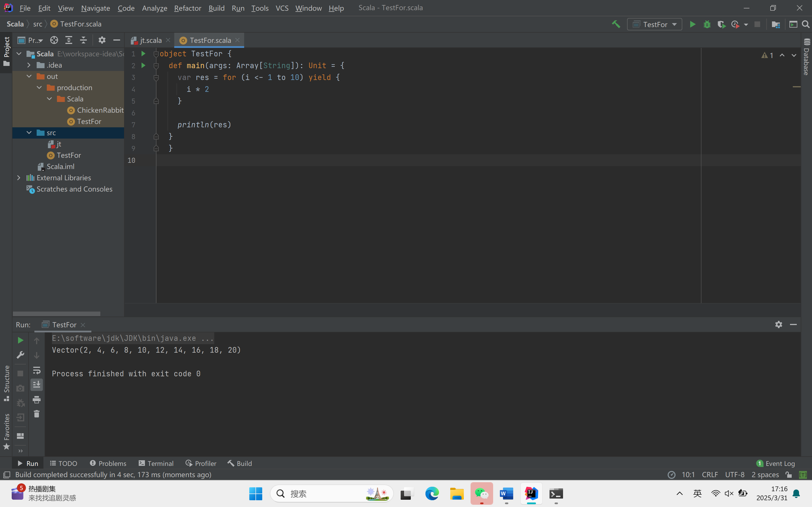Click the print icon in Run panel
The width and height of the screenshot is (812, 507).
point(37,399)
